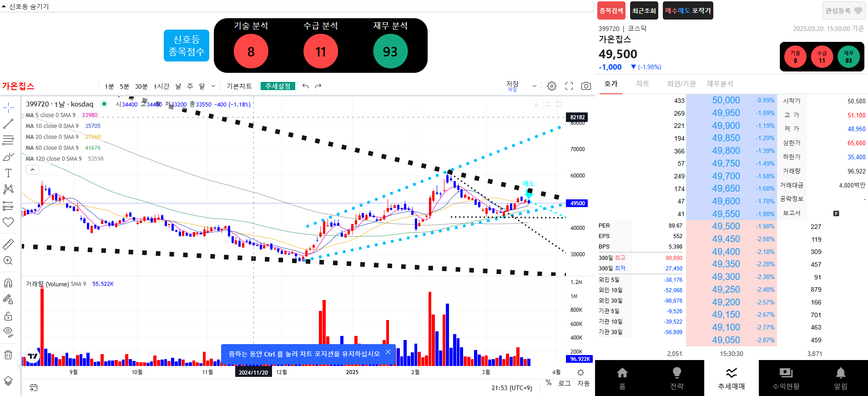Select the 날 daily interval
This screenshot has height=396, width=868.
point(178,86)
